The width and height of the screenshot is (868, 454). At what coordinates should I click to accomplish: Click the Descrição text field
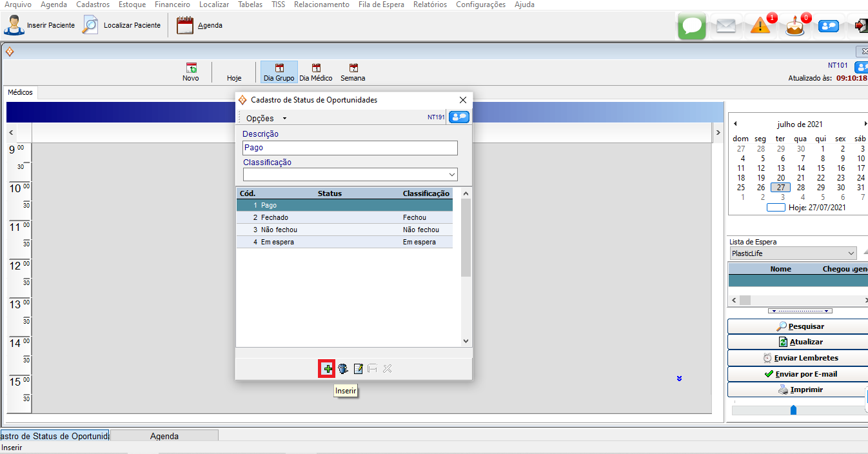[x=350, y=148]
